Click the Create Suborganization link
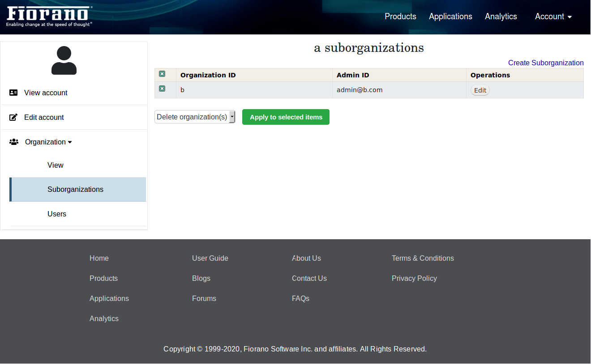591x364 pixels. pyautogui.click(x=545, y=63)
